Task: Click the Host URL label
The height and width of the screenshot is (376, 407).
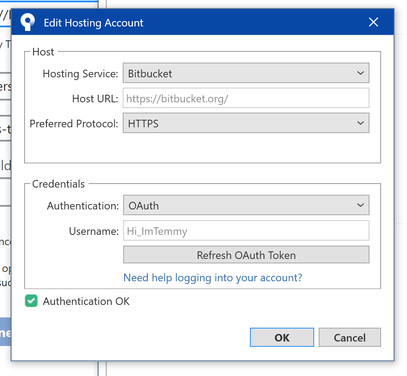Action: pos(95,99)
